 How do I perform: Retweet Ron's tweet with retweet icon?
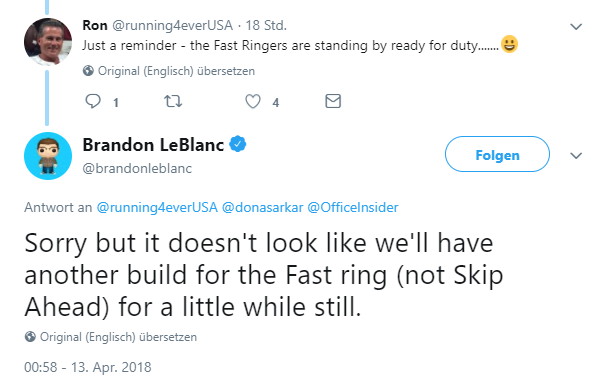coord(173,101)
